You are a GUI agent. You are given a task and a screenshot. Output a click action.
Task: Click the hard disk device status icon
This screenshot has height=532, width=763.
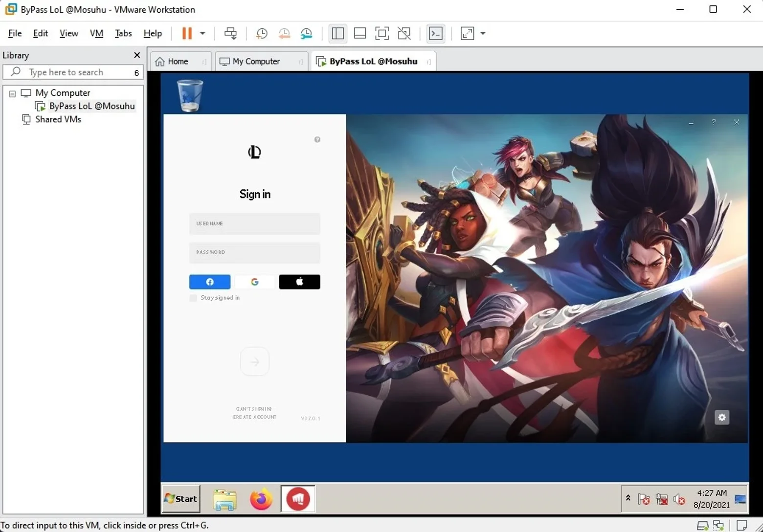coord(702,526)
